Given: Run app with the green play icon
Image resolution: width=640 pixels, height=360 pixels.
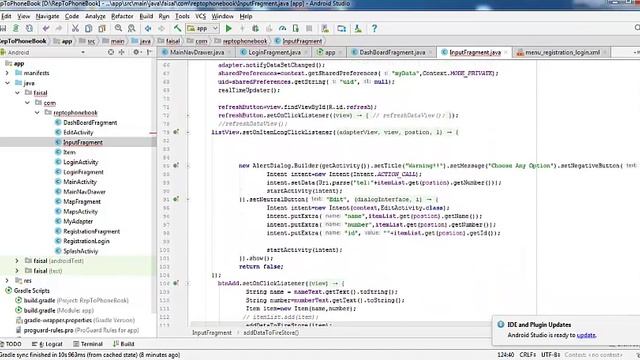Looking at the screenshot, I should point(229,28).
